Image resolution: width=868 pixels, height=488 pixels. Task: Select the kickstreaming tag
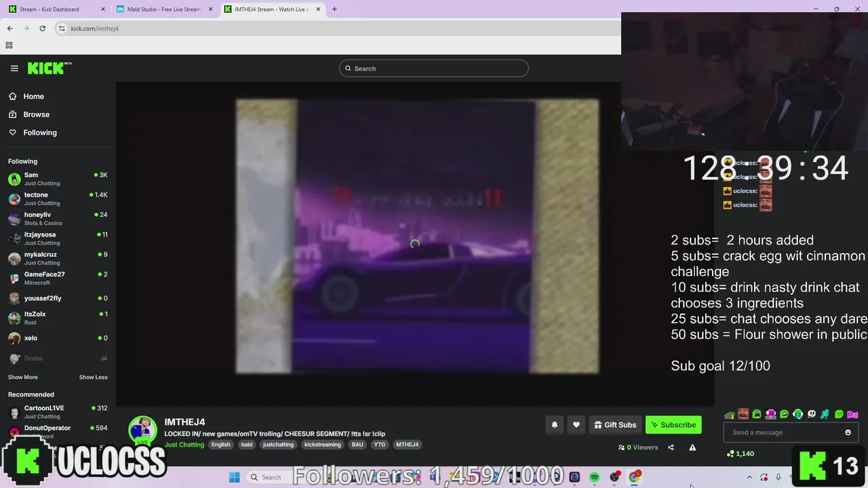tap(323, 445)
